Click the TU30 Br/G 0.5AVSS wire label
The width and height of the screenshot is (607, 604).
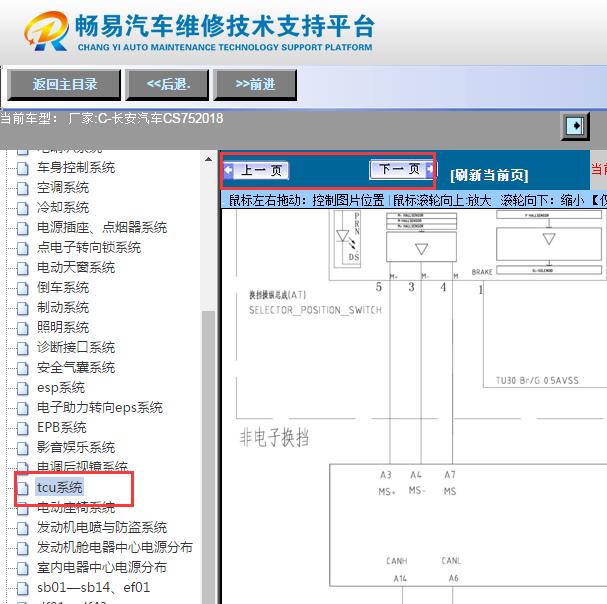537,381
